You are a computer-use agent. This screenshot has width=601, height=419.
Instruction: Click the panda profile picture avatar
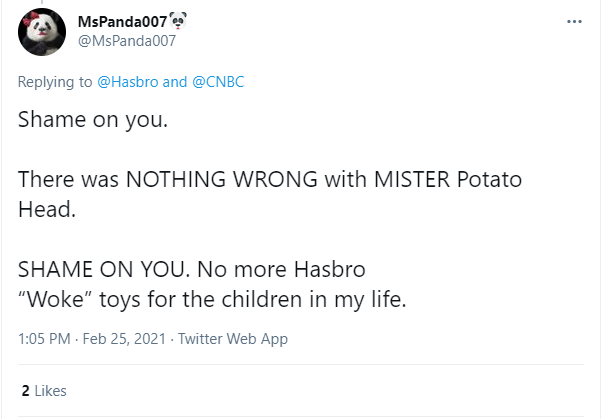[x=43, y=37]
